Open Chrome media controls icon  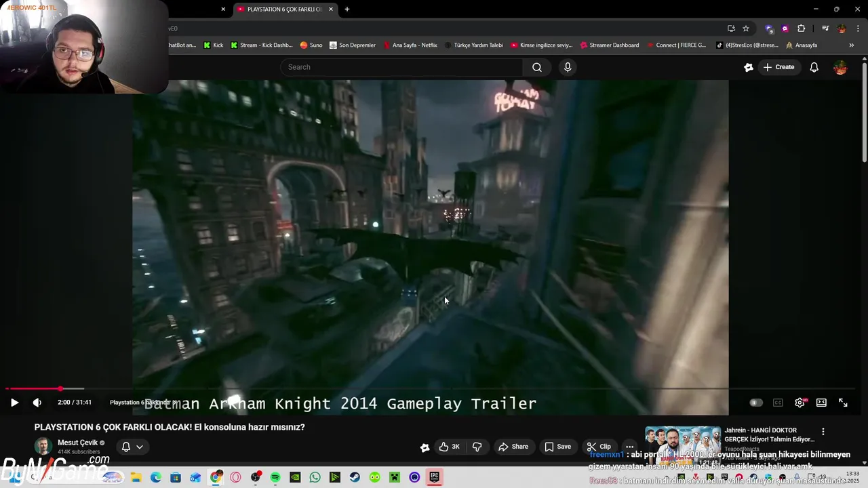(825, 28)
